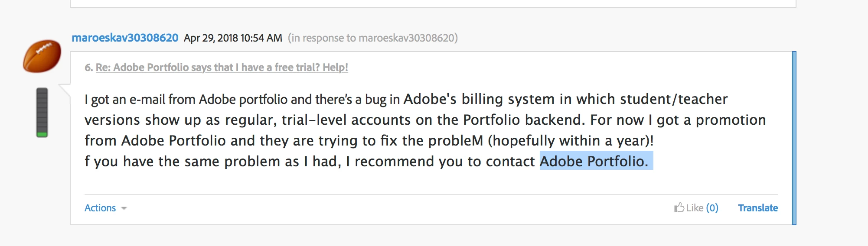Viewport: 868px width, 246px height.
Task: Click the timestamp Apr 29, 2018 10:54 AM
Action: coord(233,38)
